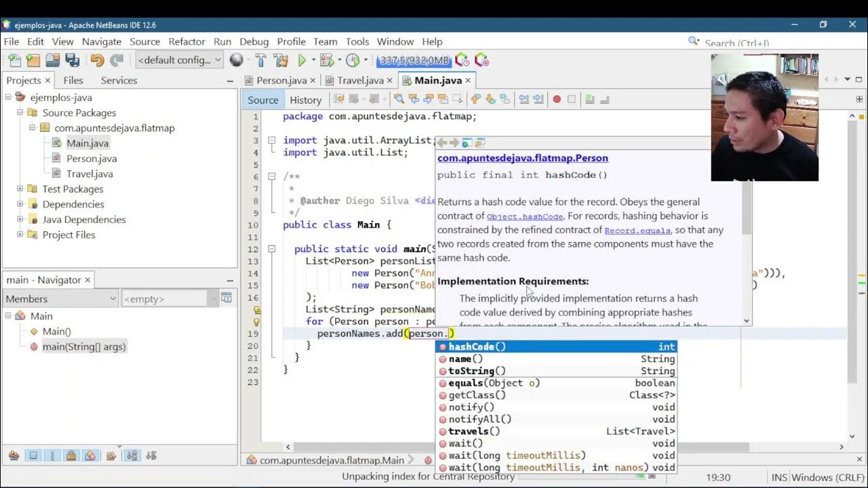Viewport: 868px width, 488px height.
Task: Run the project with green play icon
Action: pyautogui.click(x=302, y=60)
